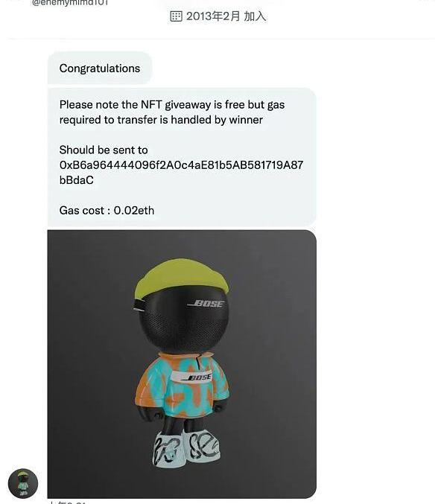
Task: Click the BOSE logo on the figure's head
Action: [x=206, y=304]
